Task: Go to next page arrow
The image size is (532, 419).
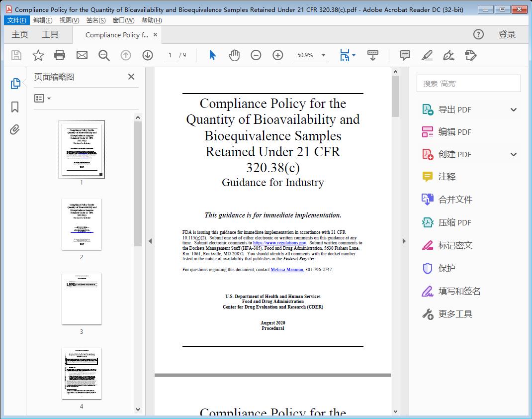Action: point(148,55)
